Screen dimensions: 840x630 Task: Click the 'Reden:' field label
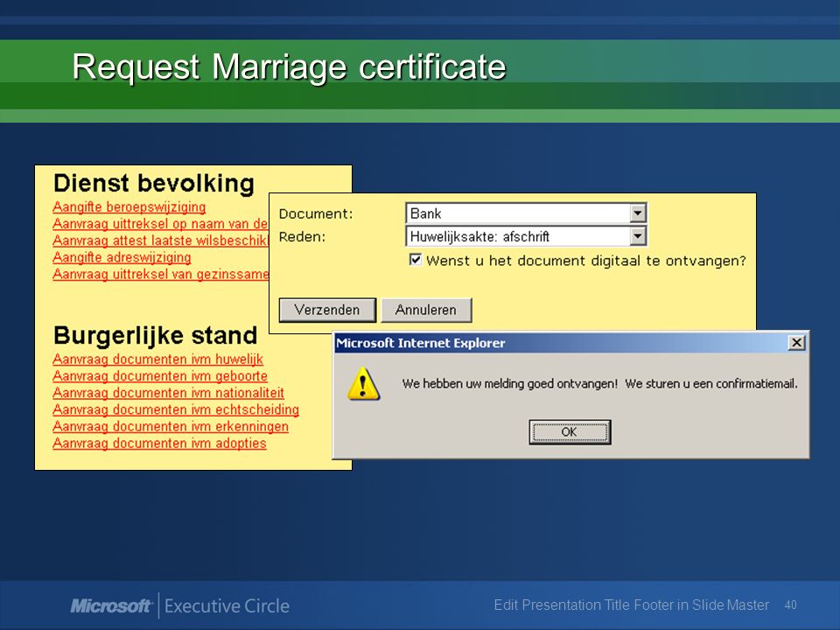[x=302, y=237]
